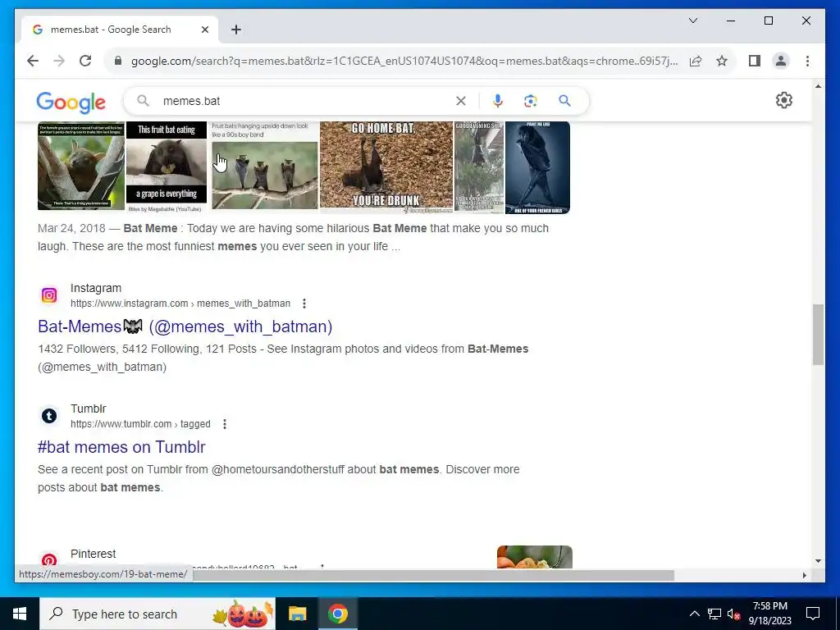Screen dimensions: 840x630
Task: Select the memes.bat - Google Search tab
Action: click(x=119, y=30)
